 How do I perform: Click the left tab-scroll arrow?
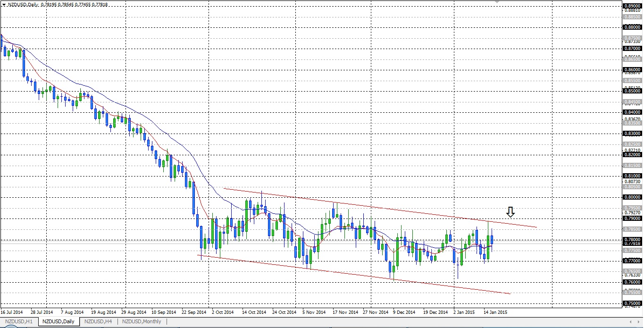point(631,321)
